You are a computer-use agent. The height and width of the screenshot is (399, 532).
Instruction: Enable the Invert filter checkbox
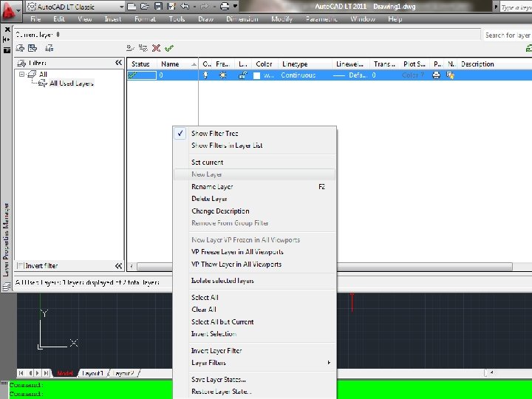[21, 266]
